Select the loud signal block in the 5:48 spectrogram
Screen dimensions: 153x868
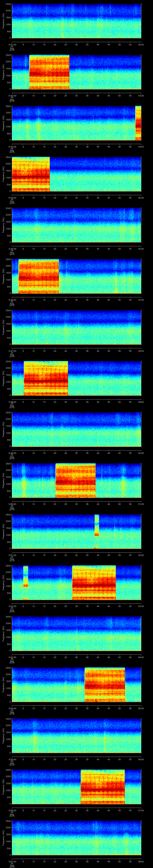click(x=46, y=378)
